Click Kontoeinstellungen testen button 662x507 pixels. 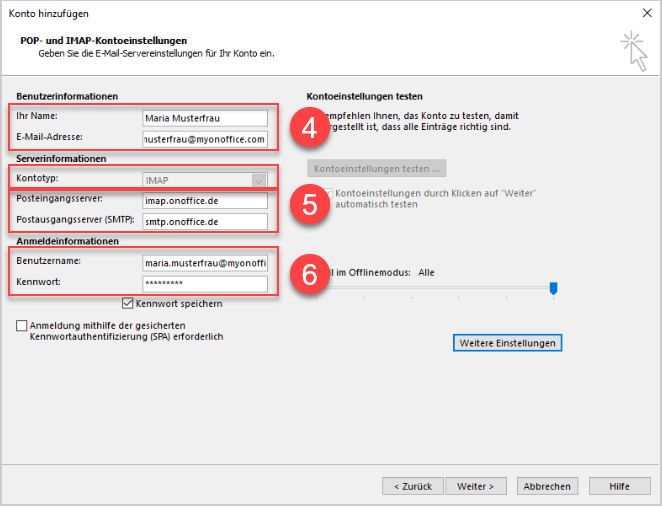(376, 168)
